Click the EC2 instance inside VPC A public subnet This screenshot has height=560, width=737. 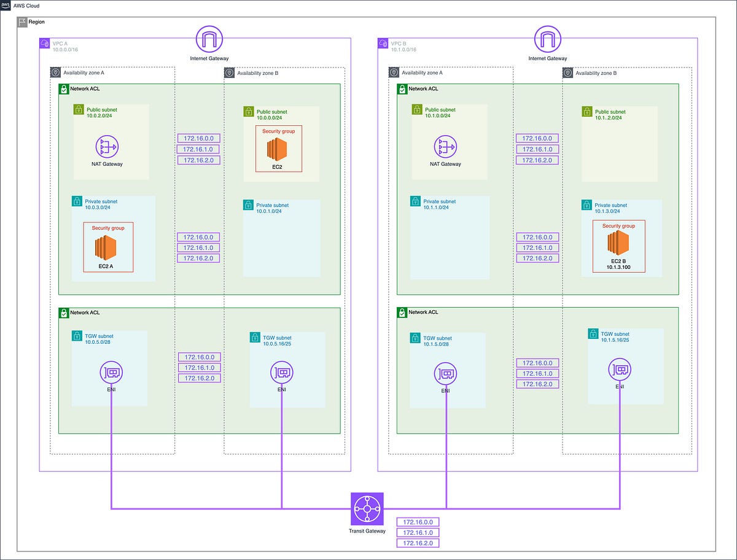[x=278, y=150]
